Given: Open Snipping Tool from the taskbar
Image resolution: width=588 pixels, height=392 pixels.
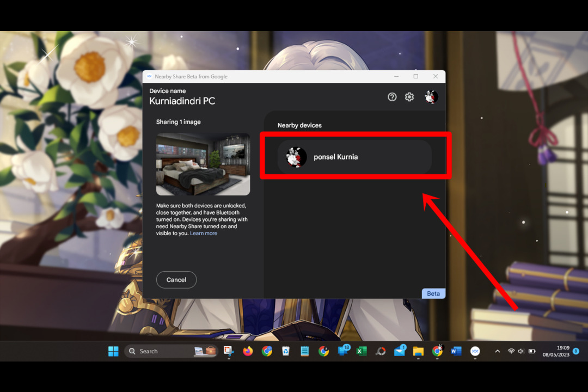Looking at the screenshot, I should pyautogui.click(x=229, y=351).
